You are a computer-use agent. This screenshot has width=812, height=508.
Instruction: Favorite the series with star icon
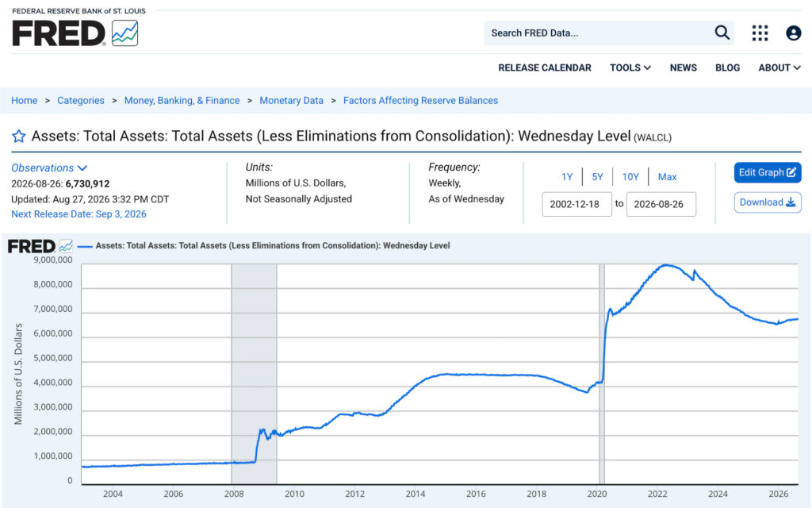click(19, 137)
